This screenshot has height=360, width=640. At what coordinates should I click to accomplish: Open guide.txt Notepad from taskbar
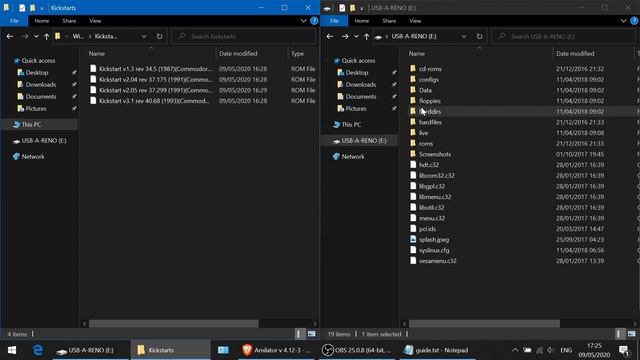tap(436, 350)
